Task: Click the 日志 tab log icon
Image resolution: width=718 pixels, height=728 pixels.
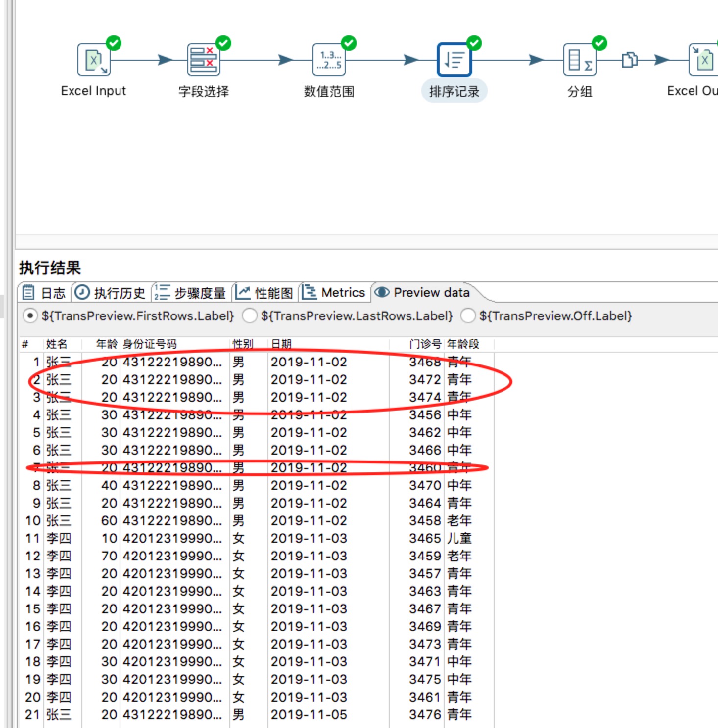Action: 28,292
